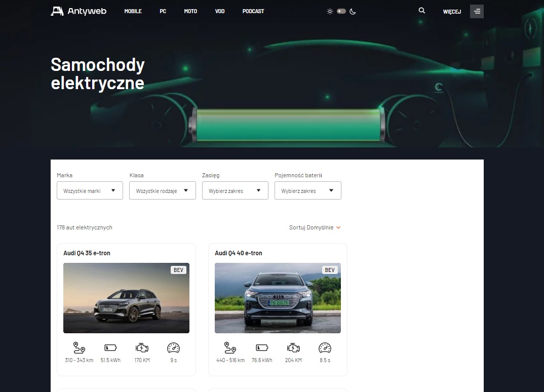544x392 pixels.
Task: Click the WIĘCEJ link in header
Action: coord(452,12)
